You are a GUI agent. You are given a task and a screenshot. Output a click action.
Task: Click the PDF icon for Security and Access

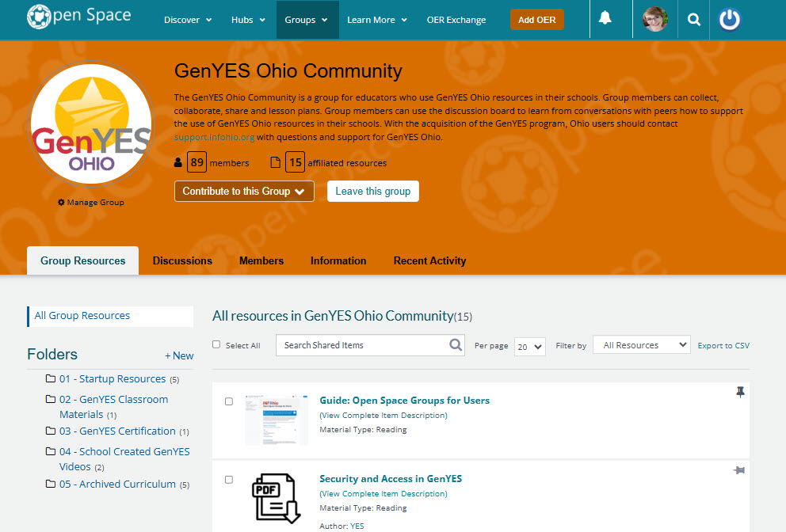(x=276, y=499)
